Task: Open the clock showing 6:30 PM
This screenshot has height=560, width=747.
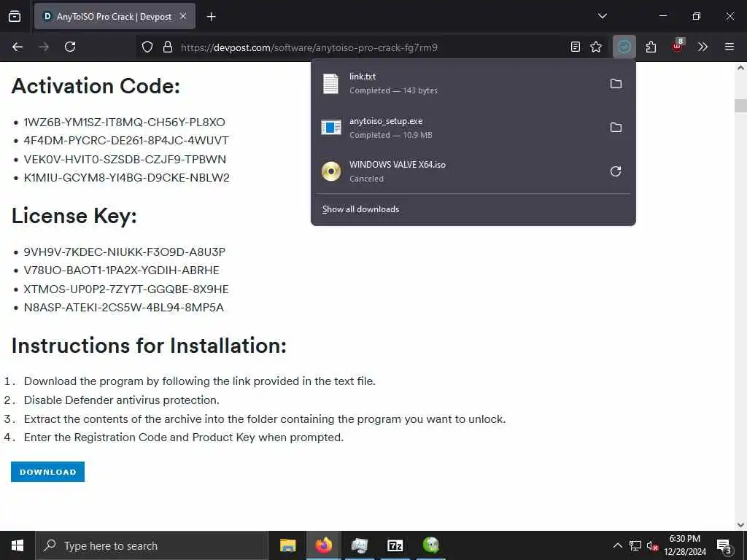Action: coord(685,545)
